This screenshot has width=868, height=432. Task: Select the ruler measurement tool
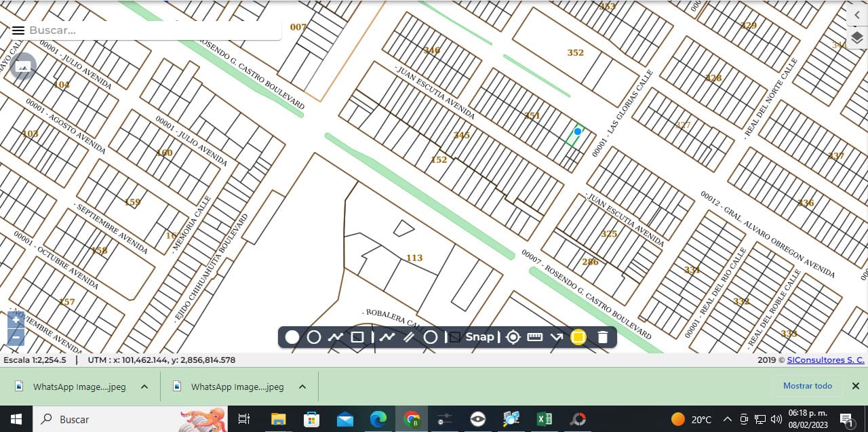point(535,337)
